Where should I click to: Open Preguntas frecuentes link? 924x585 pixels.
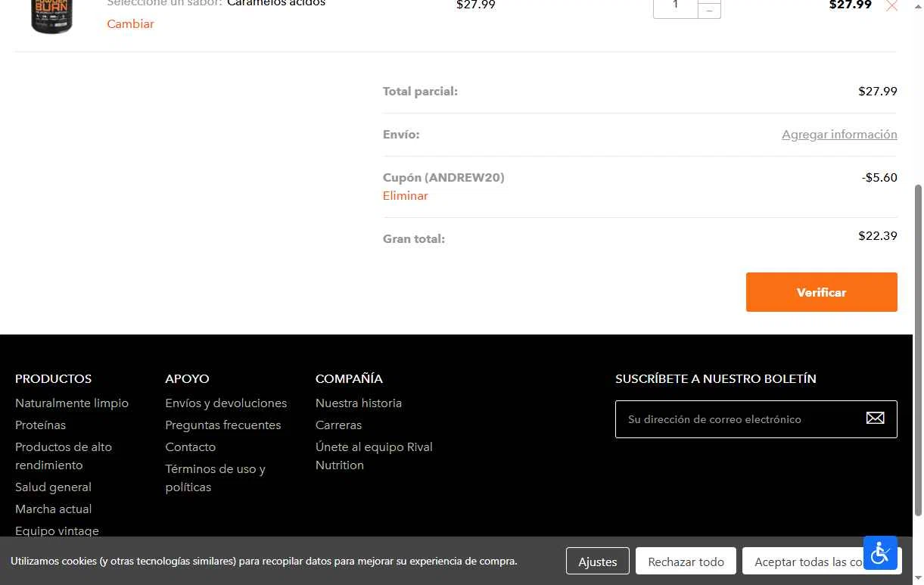223,425
